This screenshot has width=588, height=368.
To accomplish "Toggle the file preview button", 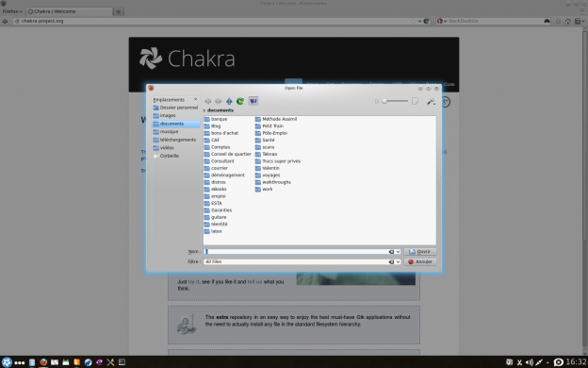I will point(253,101).
